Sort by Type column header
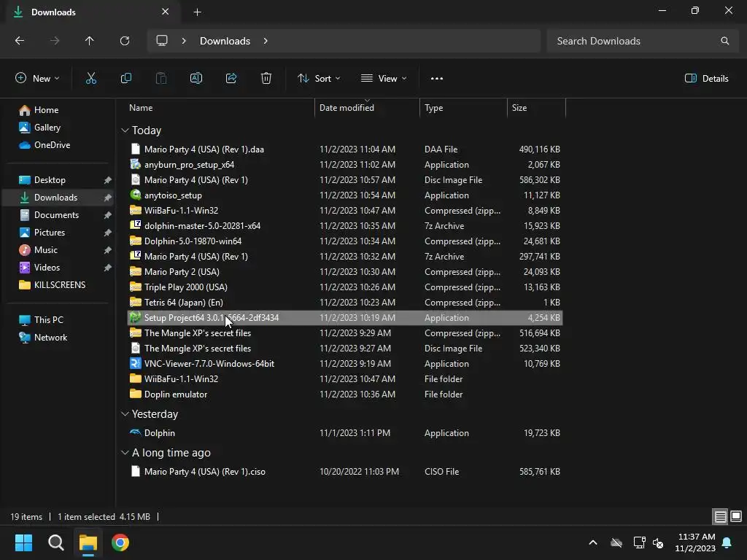The image size is (747, 560). point(463,108)
